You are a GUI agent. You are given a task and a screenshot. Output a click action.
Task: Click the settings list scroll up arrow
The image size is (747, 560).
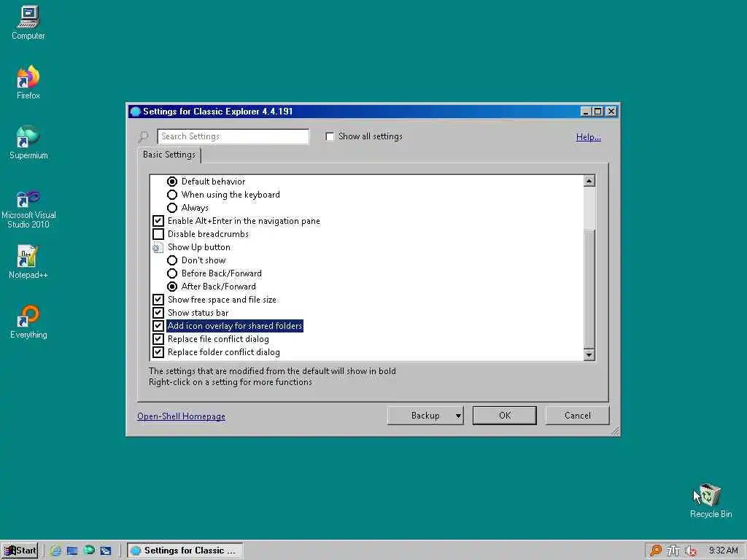(589, 181)
